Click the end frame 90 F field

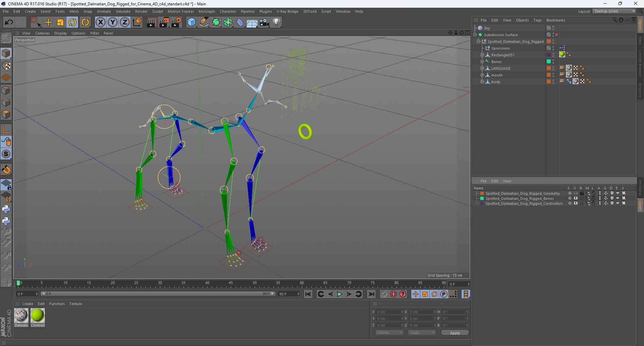click(x=289, y=294)
